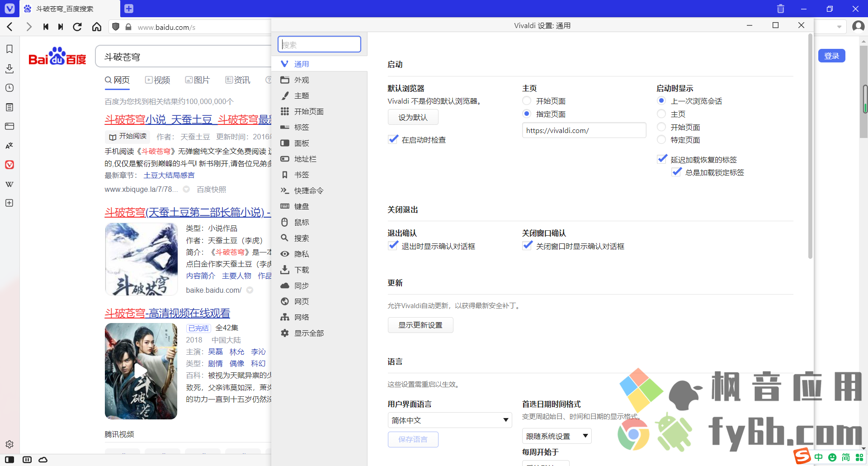The image size is (868, 466).
Task: Go to the home page icon
Action: coord(97,27)
